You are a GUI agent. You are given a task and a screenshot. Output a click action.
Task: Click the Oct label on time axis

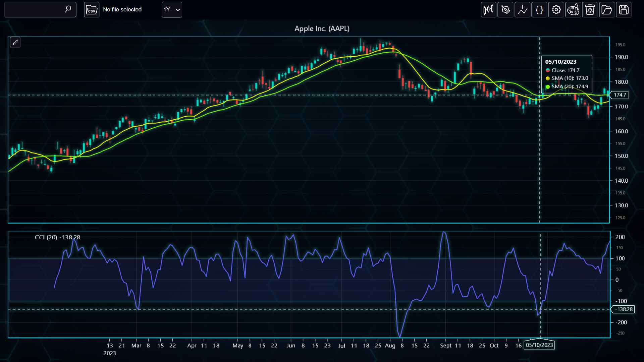(494, 346)
